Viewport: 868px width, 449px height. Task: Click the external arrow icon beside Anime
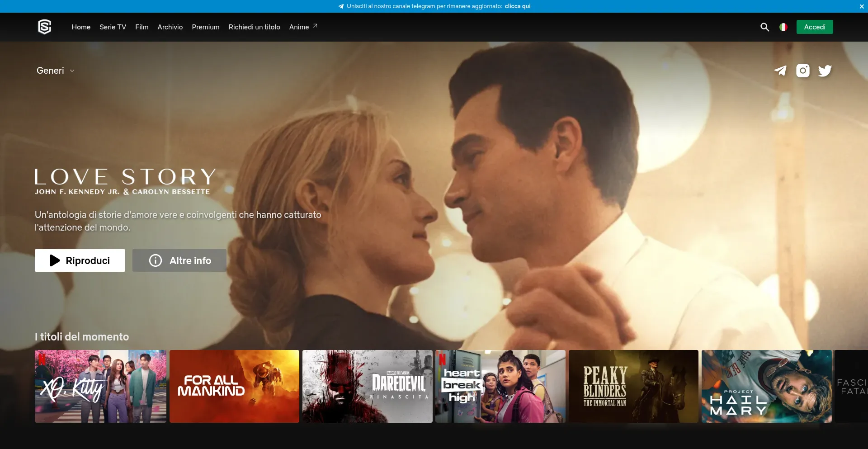[315, 26]
